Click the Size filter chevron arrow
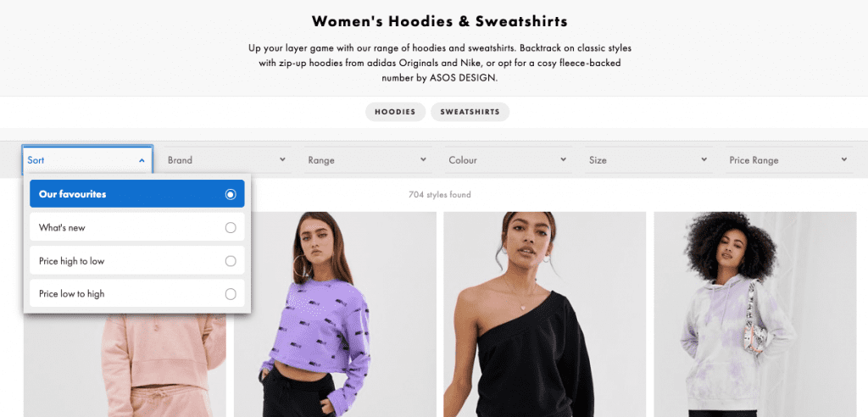 pyautogui.click(x=704, y=159)
